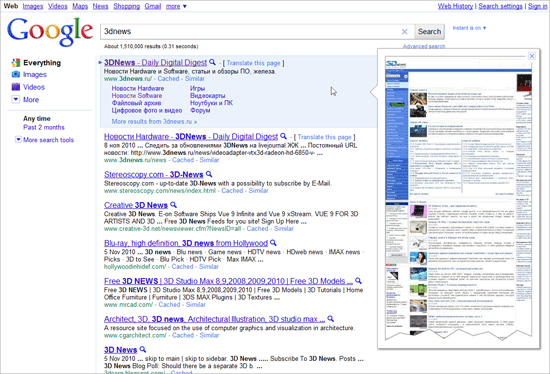Click the magnifier icon beside Creative 3D News

coord(173,204)
